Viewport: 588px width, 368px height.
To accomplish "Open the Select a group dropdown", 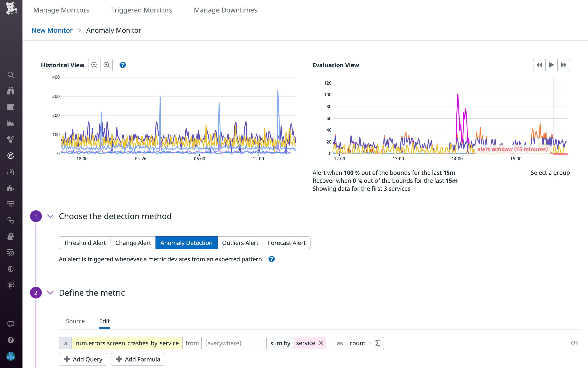I will [550, 173].
